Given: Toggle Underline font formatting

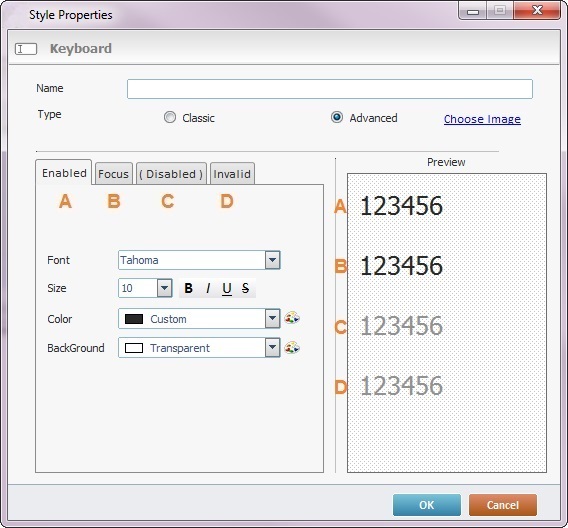Looking at the screenshot, I should click(x=227, y=288).
